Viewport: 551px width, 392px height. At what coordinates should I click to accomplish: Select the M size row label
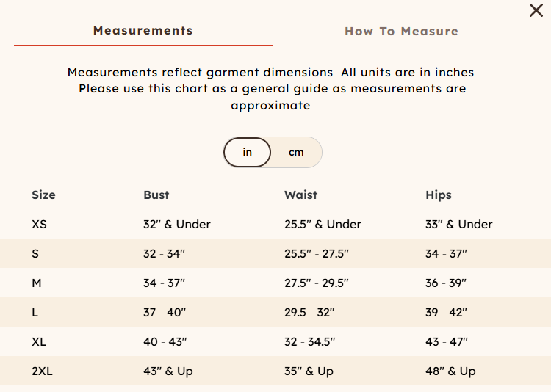coord(37,283)
